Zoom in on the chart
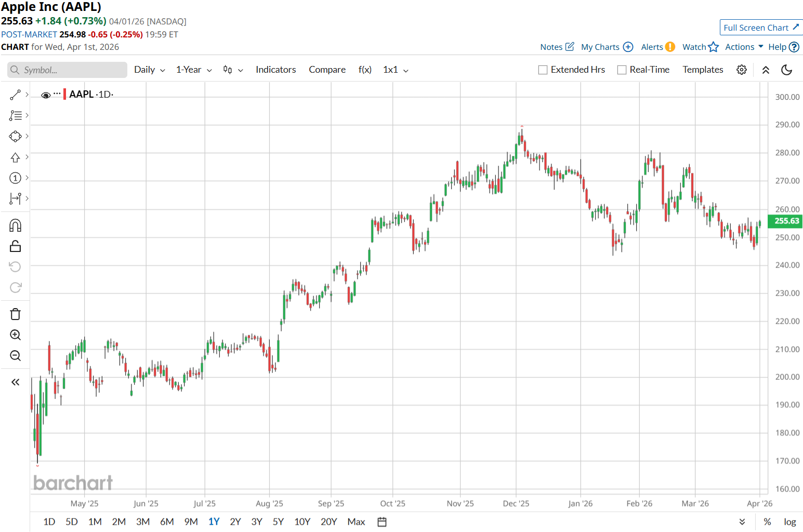 click(x=15, y=335)
